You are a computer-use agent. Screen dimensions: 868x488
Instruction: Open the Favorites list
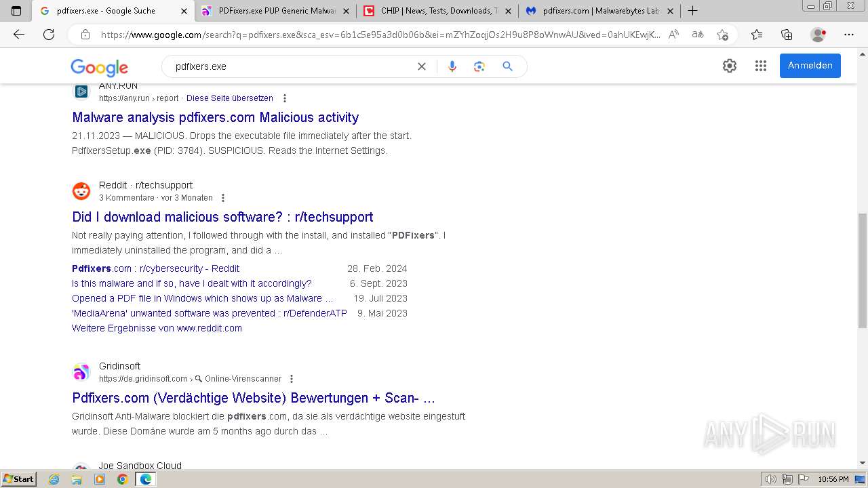pyautogui.click(x=757, y=35)
